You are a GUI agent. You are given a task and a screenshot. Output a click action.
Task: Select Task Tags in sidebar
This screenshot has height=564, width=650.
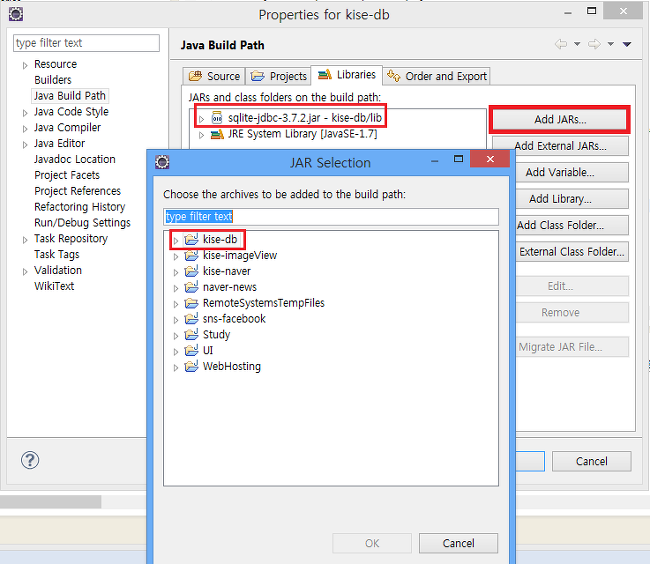click(56, 254)
